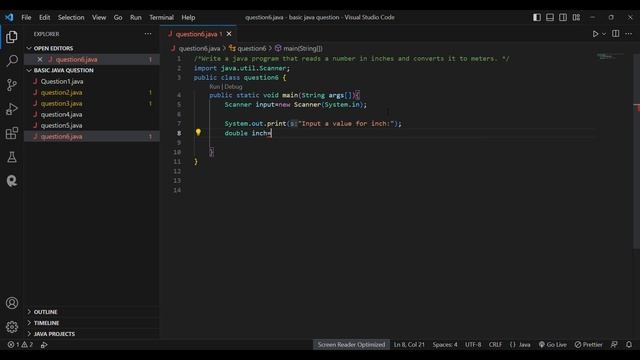Viewport: 640px width, 360px height.
Task: Click Prettier in the status bar
Action: coord(588,344)
